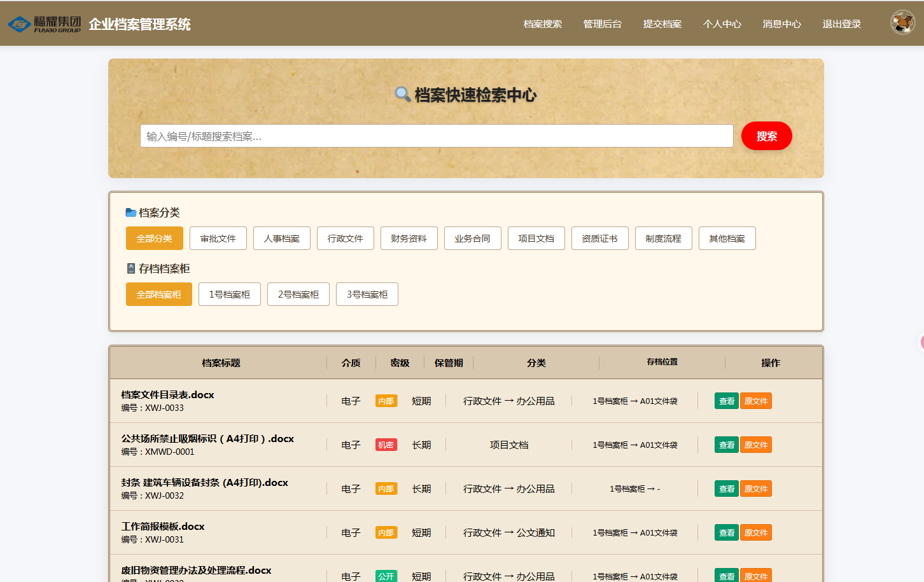Click the 工作简报模板.docx title
Viewport: 924px width, 582px height.
(x=163, y=527)
